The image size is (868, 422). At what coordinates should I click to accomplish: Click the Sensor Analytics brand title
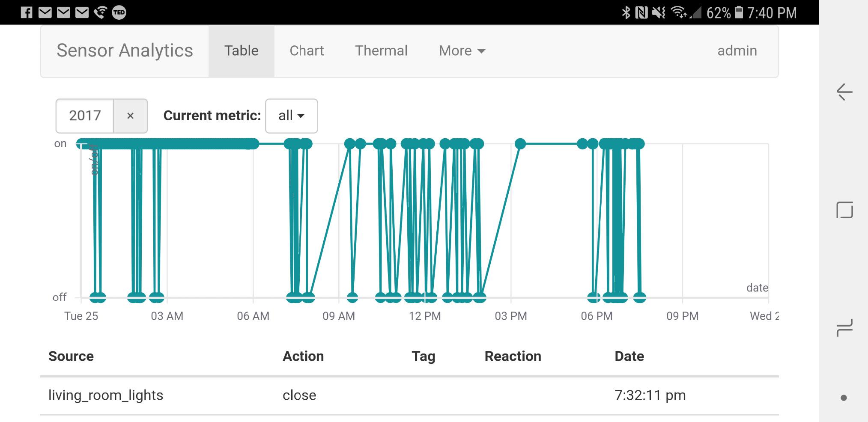click(125, 51)
